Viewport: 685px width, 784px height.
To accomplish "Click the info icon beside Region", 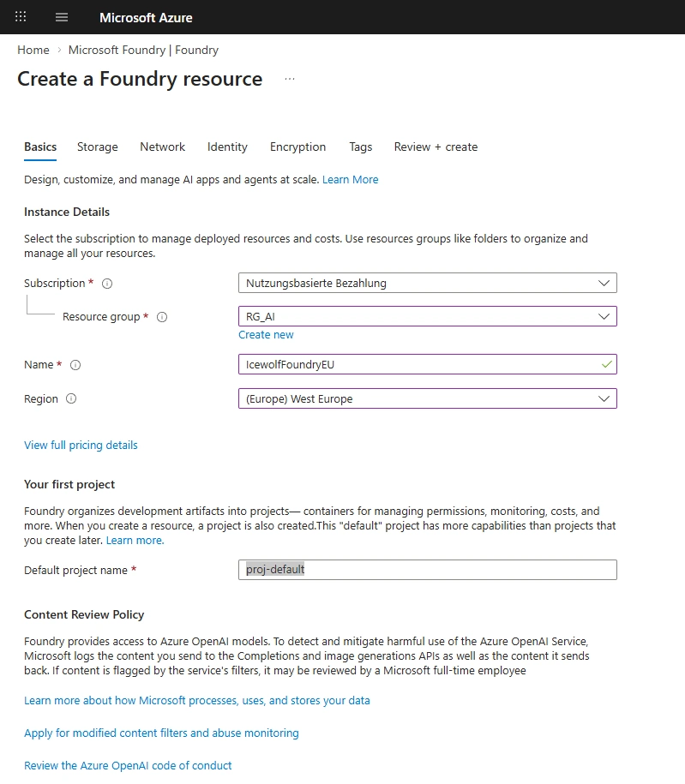I will coord(71,399).
